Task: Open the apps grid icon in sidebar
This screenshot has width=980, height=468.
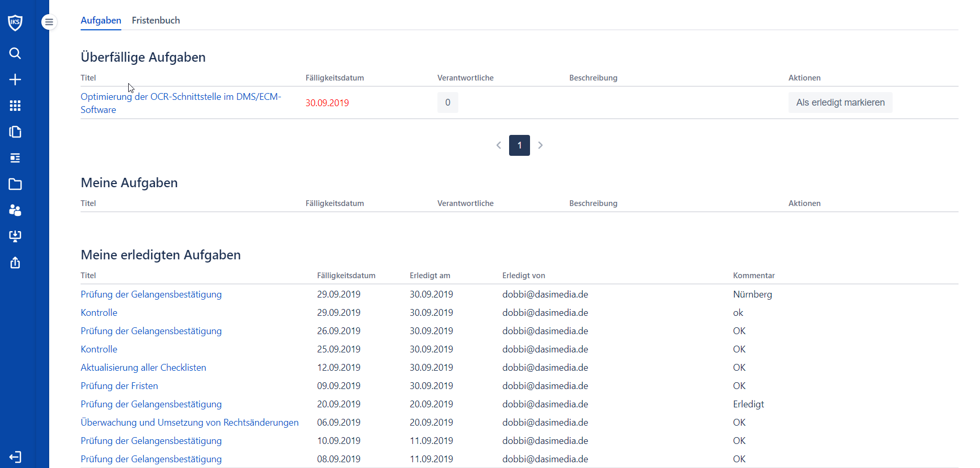Action: (x=15, y=106)
